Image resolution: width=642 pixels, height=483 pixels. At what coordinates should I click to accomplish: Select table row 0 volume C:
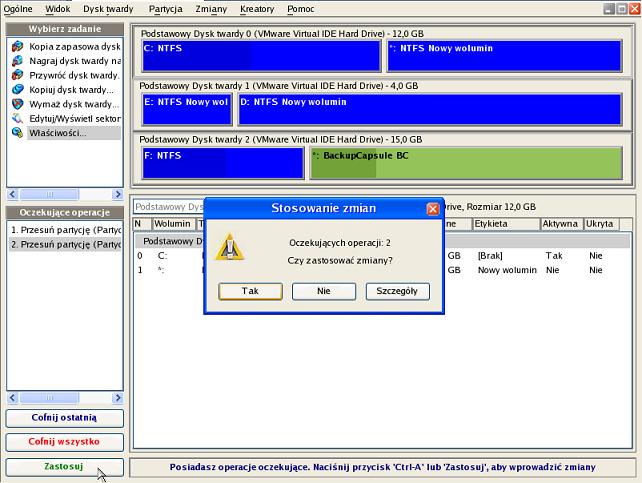(382, 256)
